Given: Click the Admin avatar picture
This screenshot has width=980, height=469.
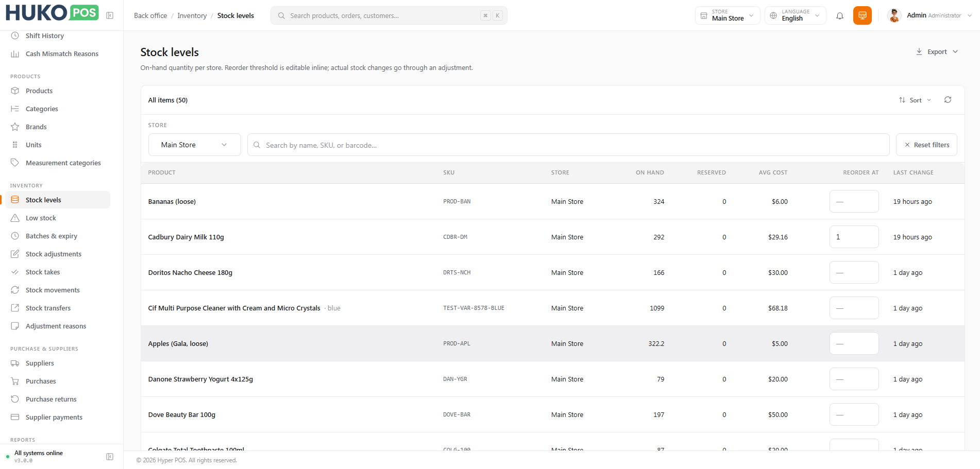Looking at the screenshot, I should pyautogui.click(x=894, y=15).
